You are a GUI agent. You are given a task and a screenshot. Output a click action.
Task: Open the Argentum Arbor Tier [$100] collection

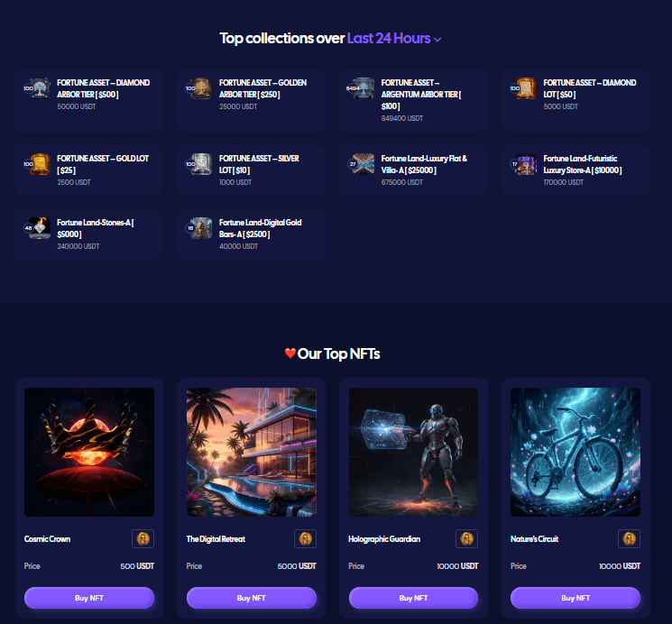pyautogui.click(x=413, y=100)
